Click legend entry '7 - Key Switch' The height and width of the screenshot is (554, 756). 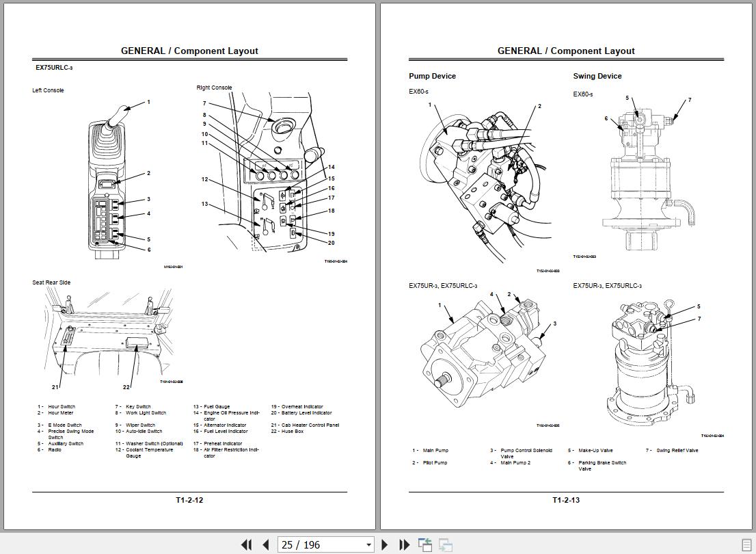(x=133, y=407)
